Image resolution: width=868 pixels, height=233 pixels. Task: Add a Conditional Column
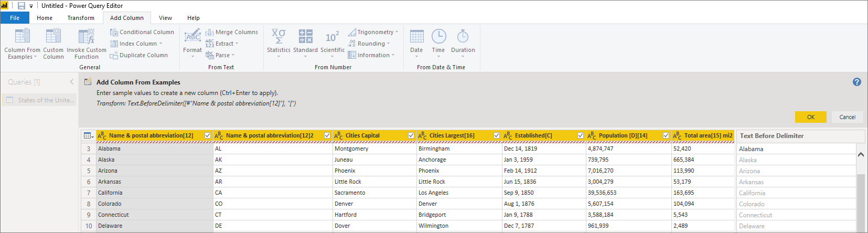coord(142,32)
